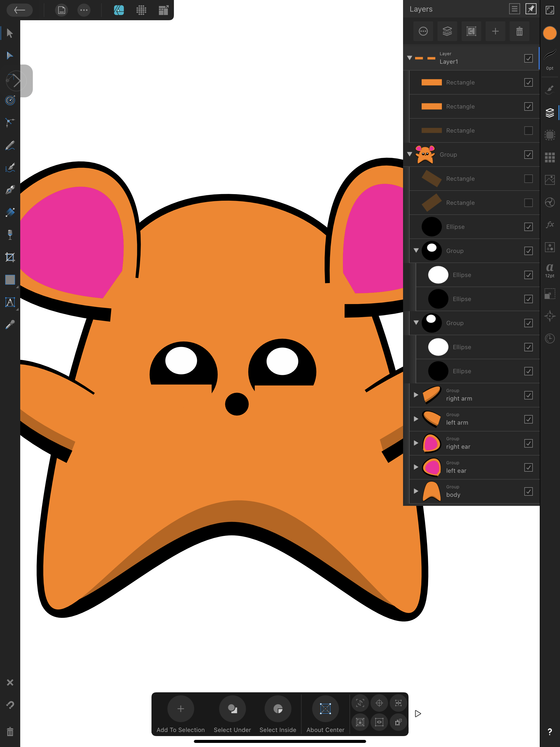Screen dimensions: 560x747
Task: Open the document menu icon
Action: (61, 10)
